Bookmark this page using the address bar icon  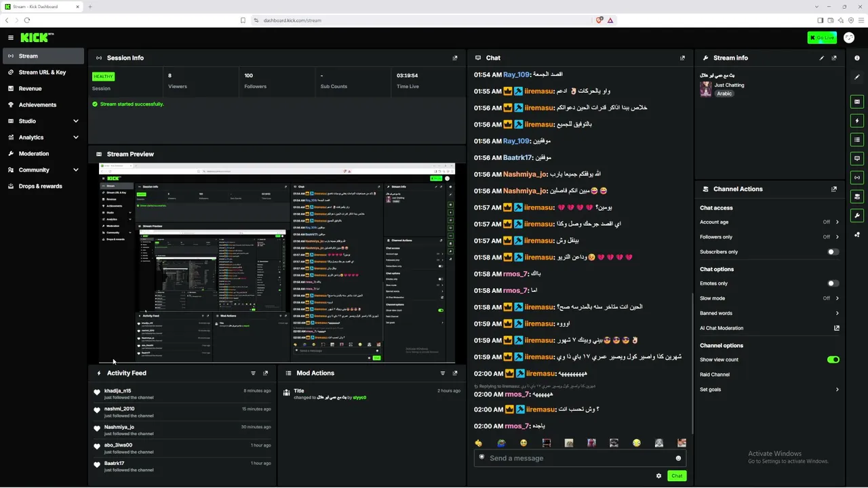coord(243,20)
